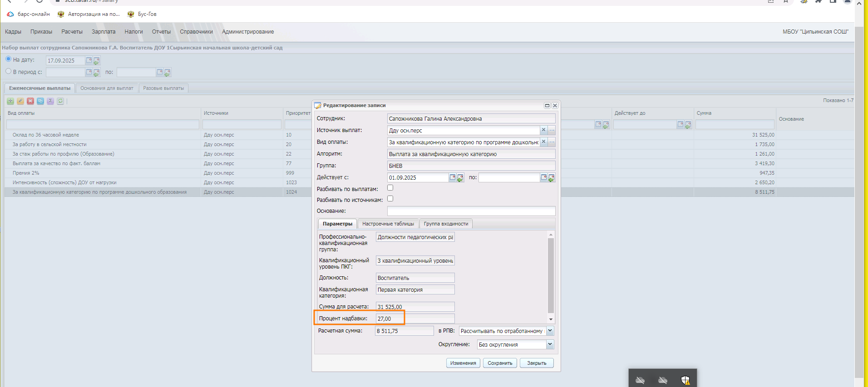Open the 'Вид оплаты' lookup with the ellipsis

pos(552,142)
